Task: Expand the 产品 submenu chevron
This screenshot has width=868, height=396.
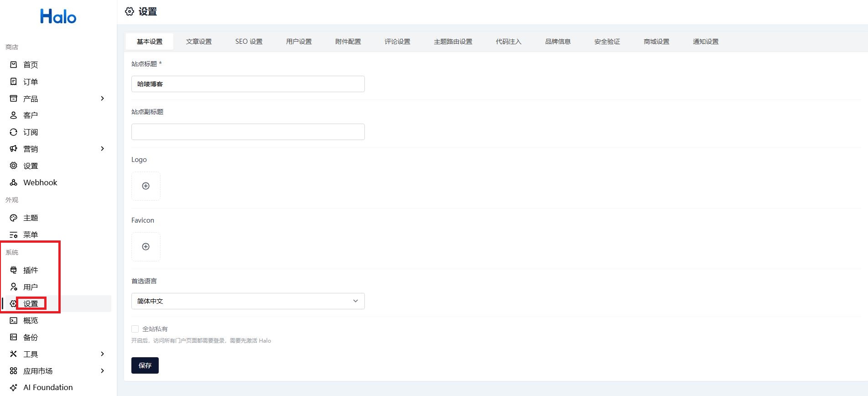Action: click(103, 99)
